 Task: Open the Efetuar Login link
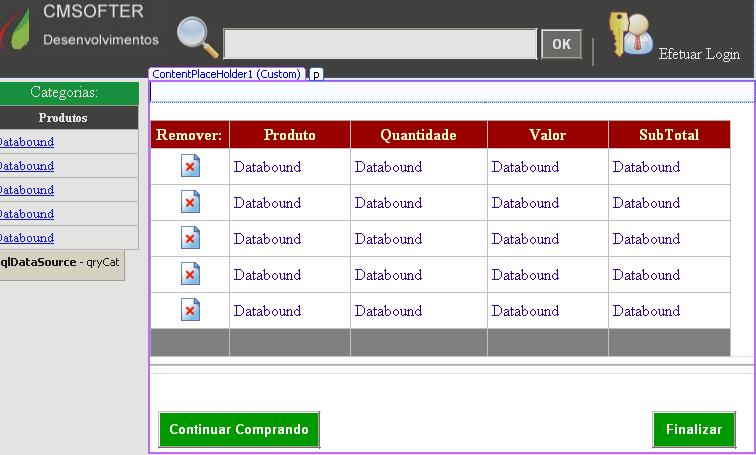[699, 54]
